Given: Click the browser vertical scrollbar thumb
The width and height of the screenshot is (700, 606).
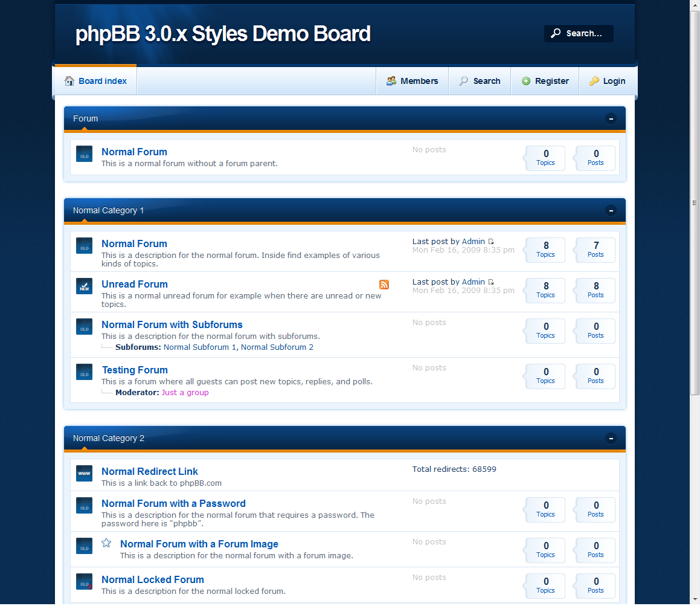Looking at the screenshot, I should click(x=695, y=202).
